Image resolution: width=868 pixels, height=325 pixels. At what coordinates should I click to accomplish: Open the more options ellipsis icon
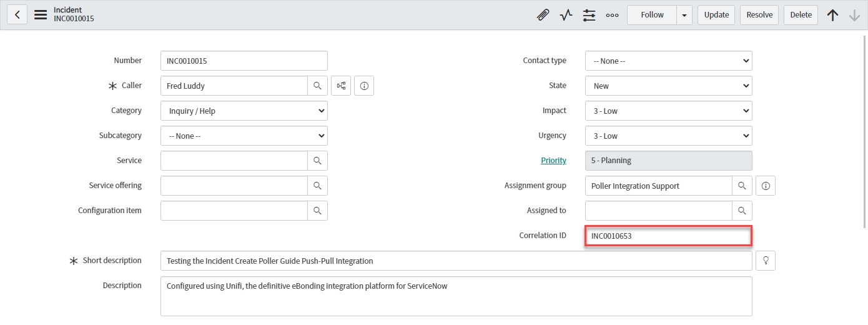[x=612, y=15]
